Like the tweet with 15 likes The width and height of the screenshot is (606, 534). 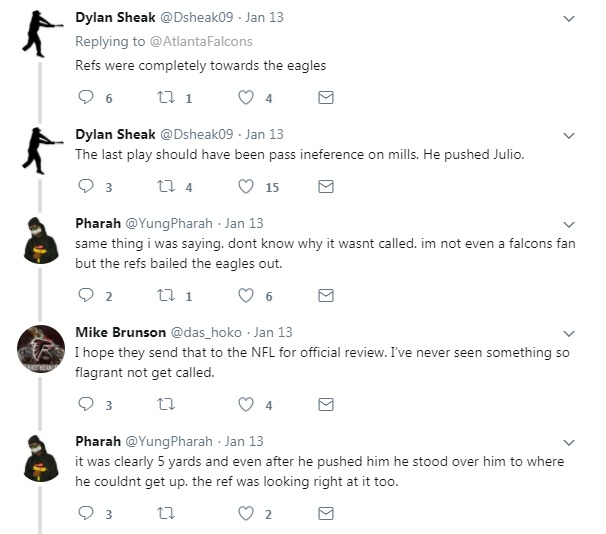246,186
